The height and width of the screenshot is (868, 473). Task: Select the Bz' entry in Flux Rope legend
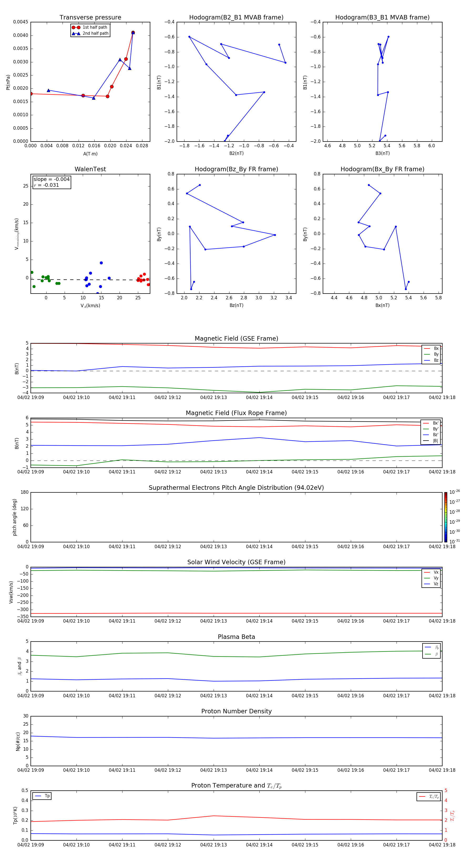point(431,435)
